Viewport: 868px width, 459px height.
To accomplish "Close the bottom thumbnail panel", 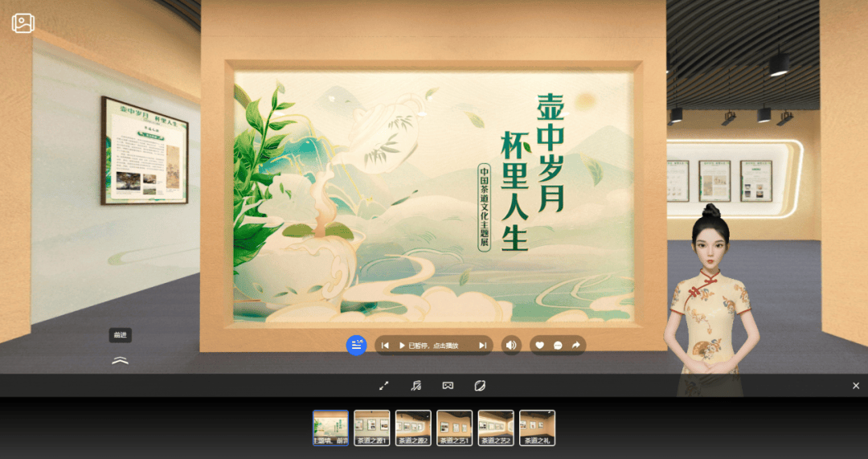I will [x=856, y=386].
